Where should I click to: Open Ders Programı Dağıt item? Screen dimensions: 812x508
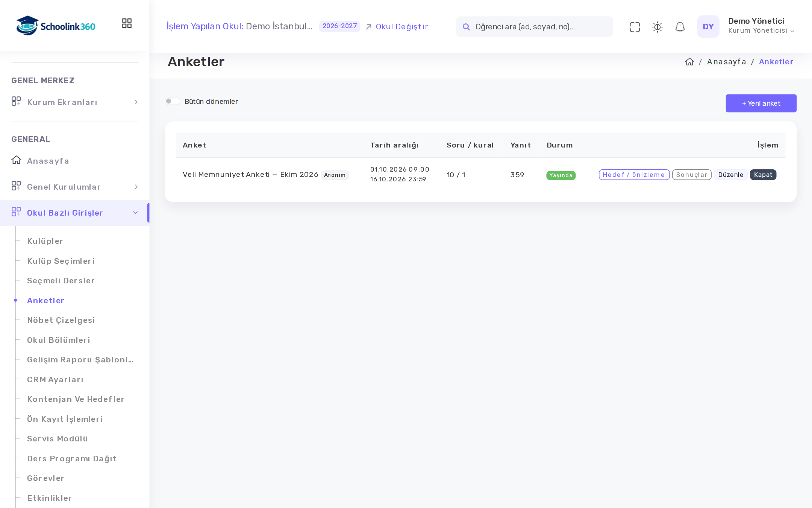(72, 459)
